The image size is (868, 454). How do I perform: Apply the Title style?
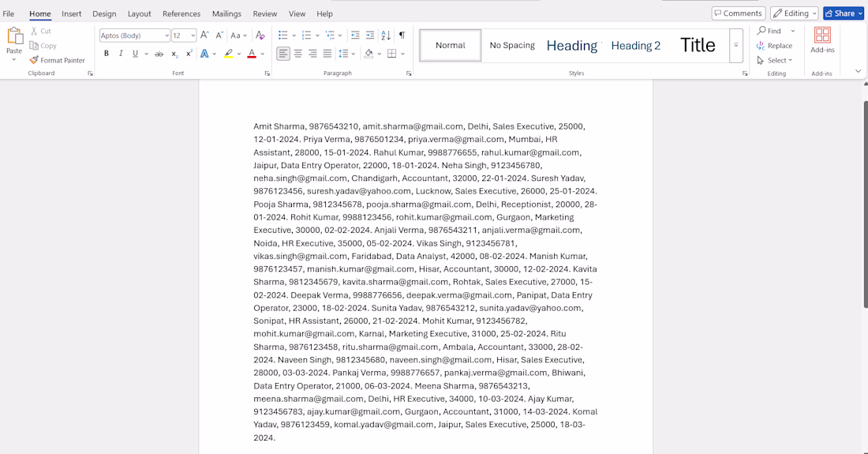coord(698,46)
